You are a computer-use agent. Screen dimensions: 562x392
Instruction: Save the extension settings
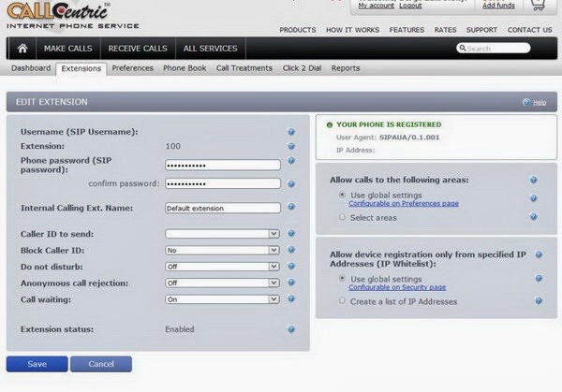tap(37, 364)
